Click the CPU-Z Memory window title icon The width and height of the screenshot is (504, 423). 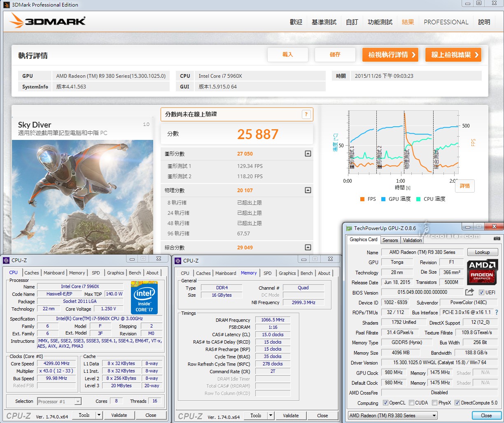coord(178,260)
